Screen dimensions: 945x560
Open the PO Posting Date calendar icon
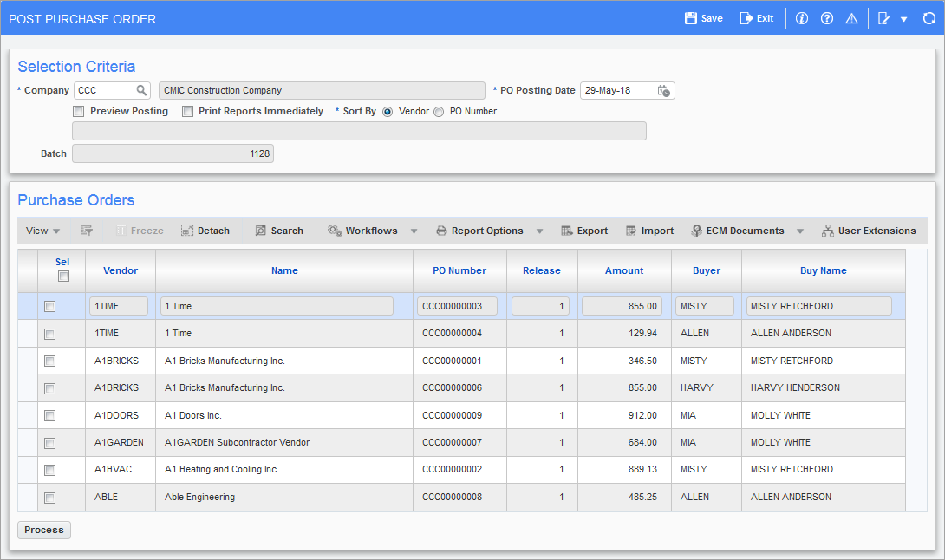pos(663,90)
